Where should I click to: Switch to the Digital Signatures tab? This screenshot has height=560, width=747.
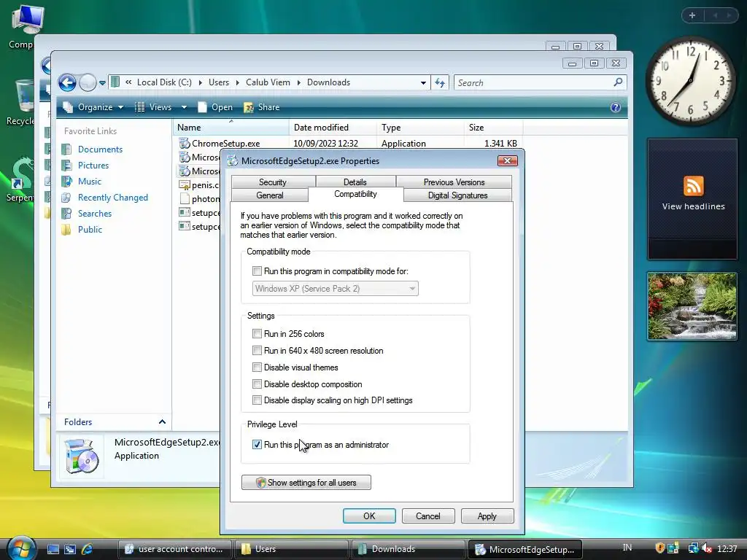[458, 195]
